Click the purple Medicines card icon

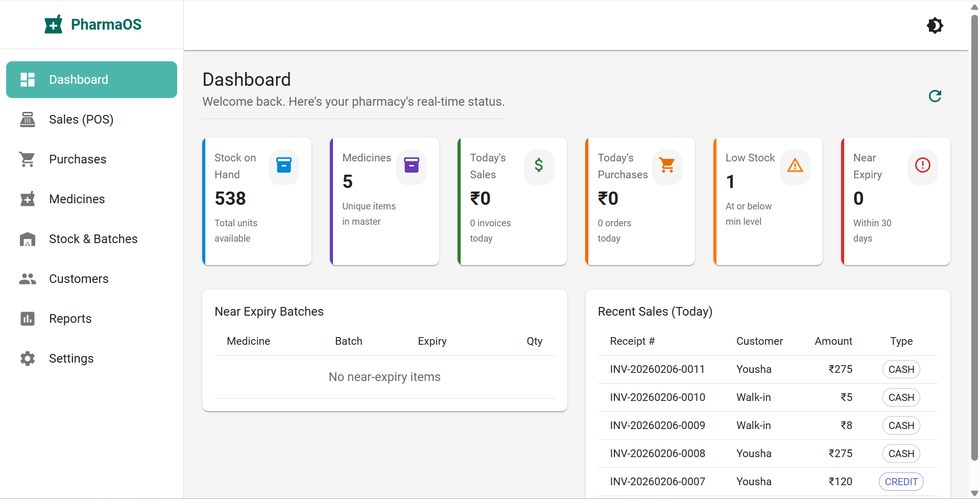point(411,165)
